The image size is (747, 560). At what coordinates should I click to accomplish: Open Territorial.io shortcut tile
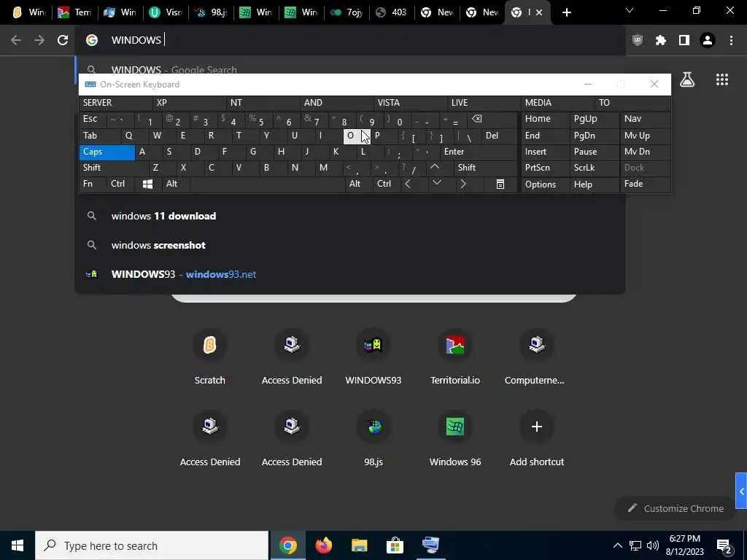[455, 356]
